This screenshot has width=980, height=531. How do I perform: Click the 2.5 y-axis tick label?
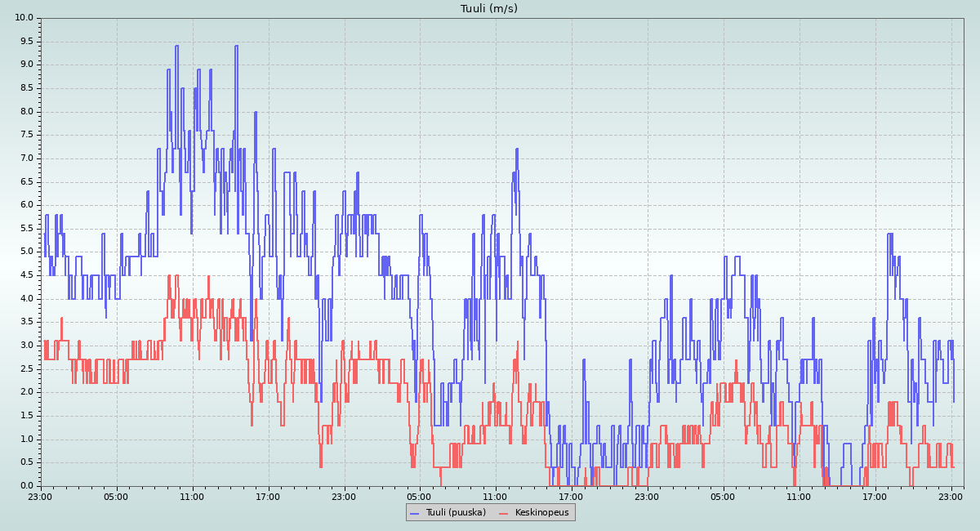(x=26, y=369)
